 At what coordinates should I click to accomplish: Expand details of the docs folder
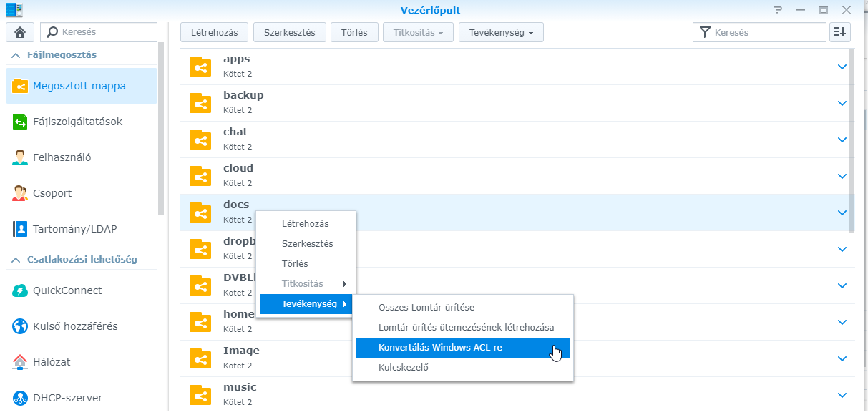pos(842,213)
